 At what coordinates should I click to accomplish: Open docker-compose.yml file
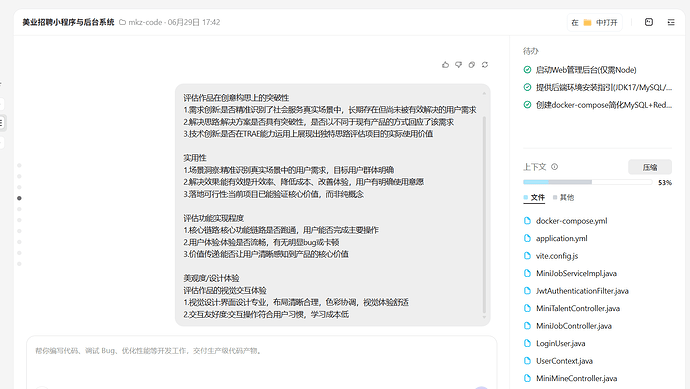571,221
